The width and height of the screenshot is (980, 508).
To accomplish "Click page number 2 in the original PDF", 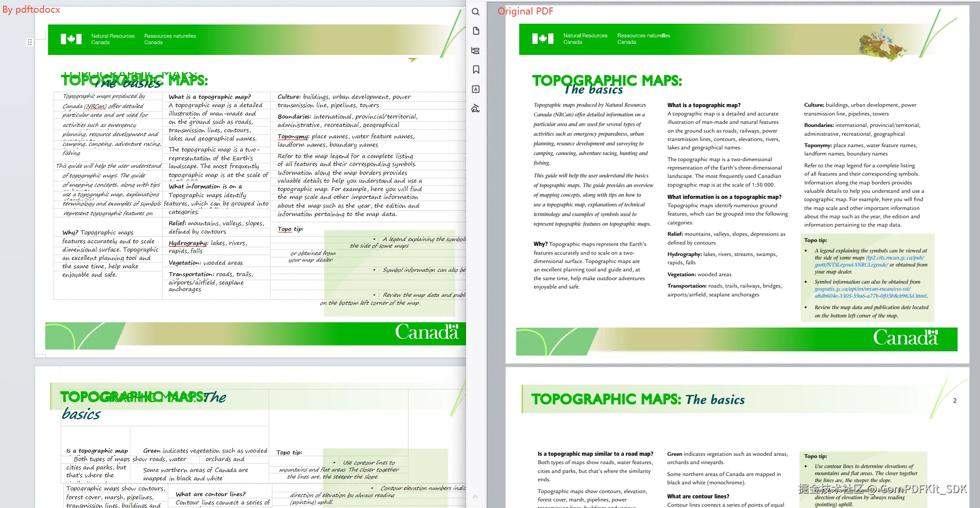I will click(x=955, y=401).
